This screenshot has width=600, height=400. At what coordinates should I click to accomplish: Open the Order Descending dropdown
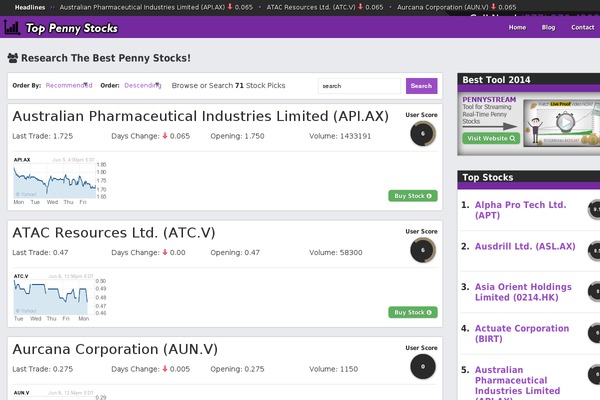(143, 85)
